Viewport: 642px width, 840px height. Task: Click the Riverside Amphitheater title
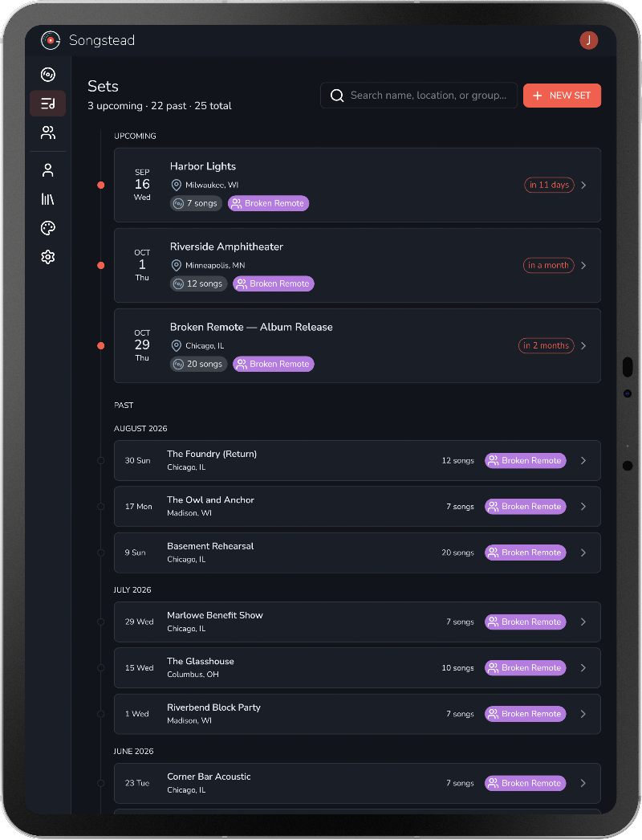[226, 247]
